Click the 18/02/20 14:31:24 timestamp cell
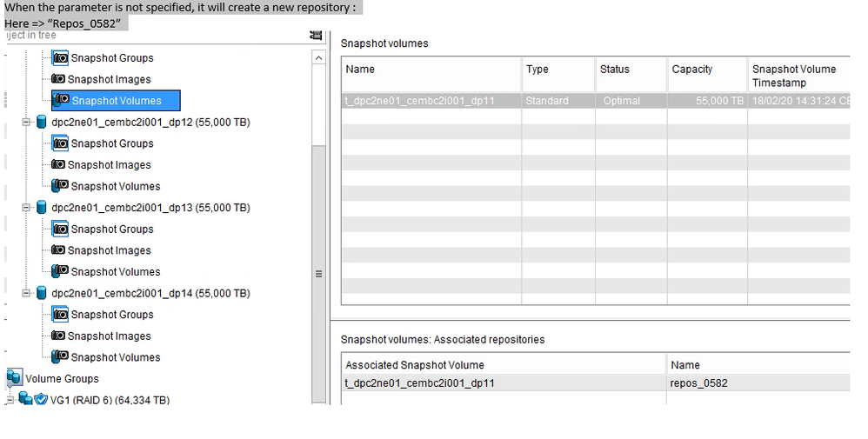 pos(798,101)
